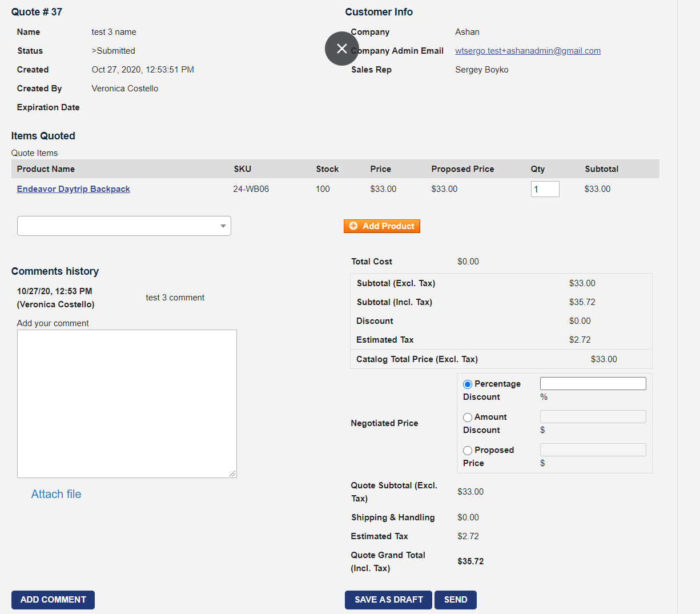This screenshot has width=700, height=614.
Task: Save the quote as draft
Action: [x=388, y=600]
